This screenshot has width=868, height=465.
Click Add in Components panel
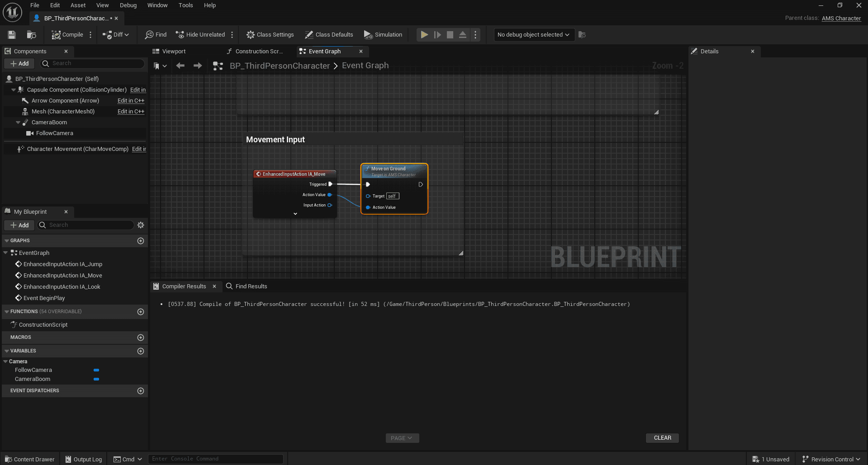click(x=19, y=64)
